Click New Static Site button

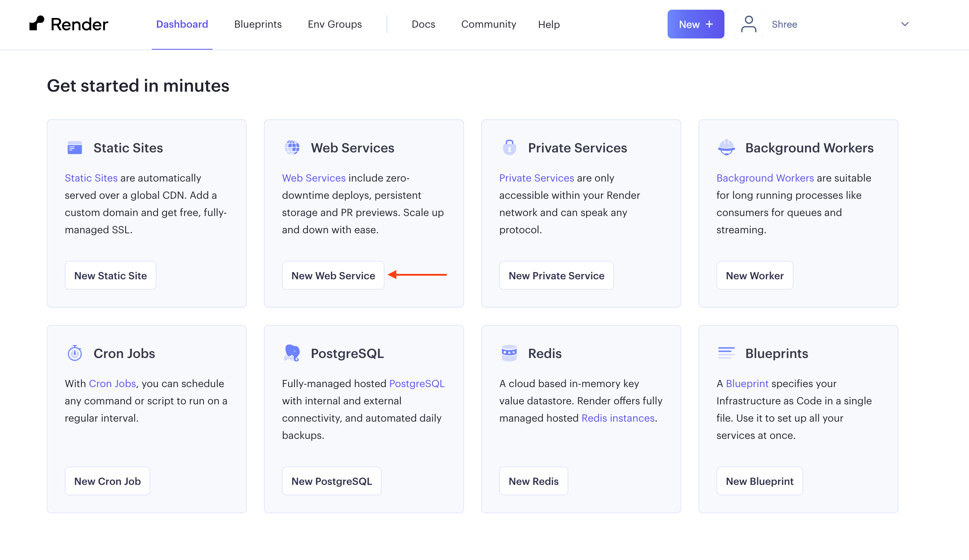coord(110,275)
